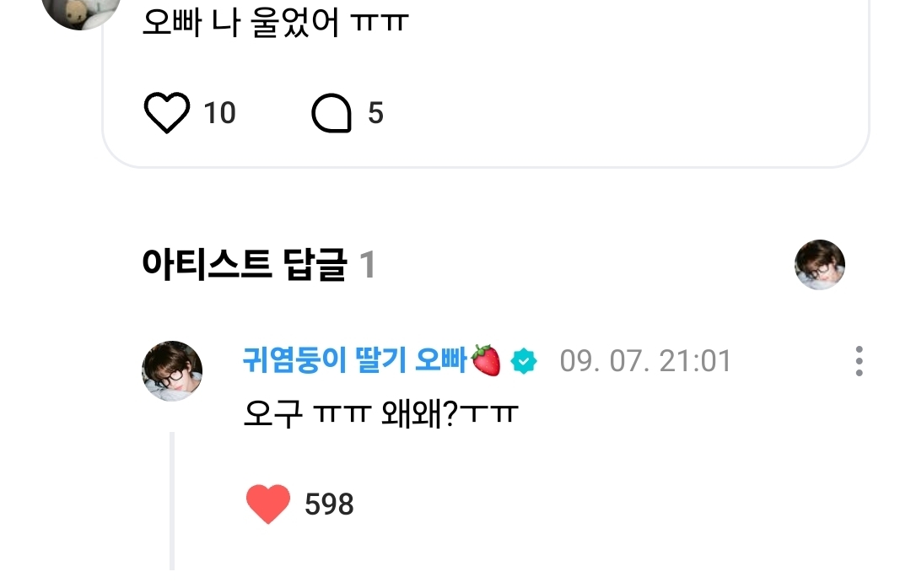
Task: Like the fan post with outline heart
Action: [x=167, y=112]
